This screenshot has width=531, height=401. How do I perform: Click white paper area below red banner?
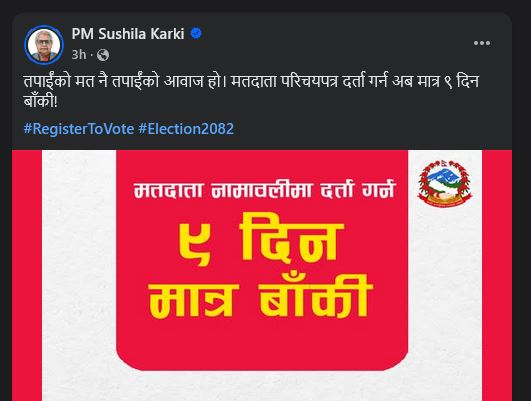[x=262, y=386]
